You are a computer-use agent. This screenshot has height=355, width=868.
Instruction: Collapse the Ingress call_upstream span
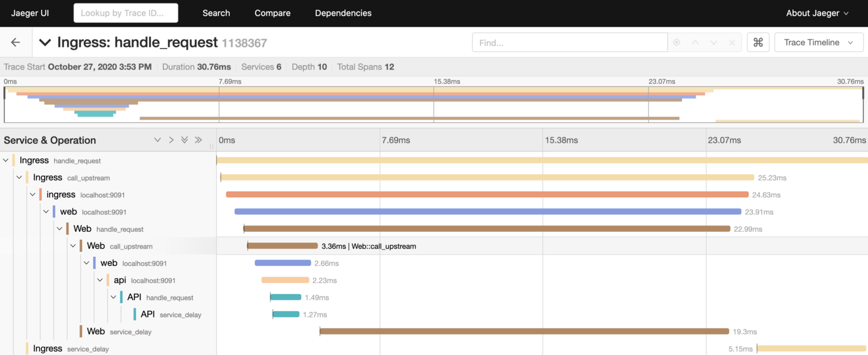(x=19, y=177)
